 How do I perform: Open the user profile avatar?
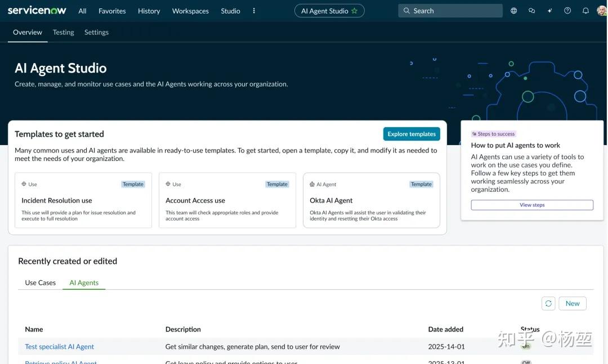[602, 11]
